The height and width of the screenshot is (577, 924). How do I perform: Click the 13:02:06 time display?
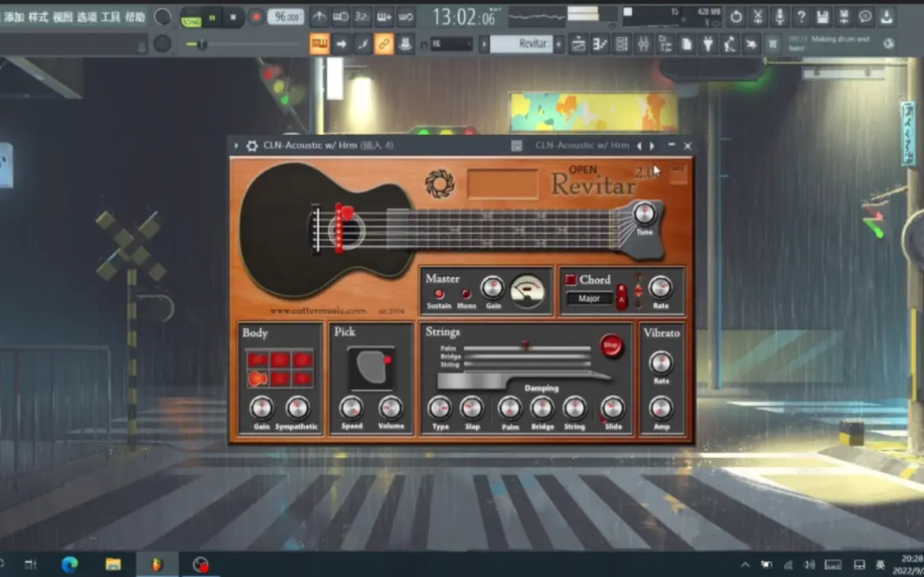(x=464, y=17)
